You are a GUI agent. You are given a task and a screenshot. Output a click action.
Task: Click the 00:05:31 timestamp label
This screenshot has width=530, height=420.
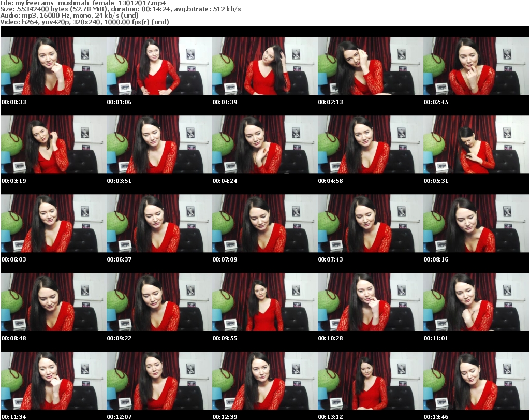pyautogui.click(x=436, y=181)
